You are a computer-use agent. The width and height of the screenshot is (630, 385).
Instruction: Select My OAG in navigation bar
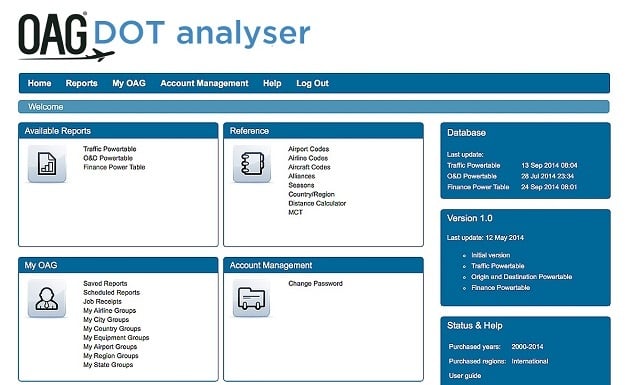[x=129, y=83]
